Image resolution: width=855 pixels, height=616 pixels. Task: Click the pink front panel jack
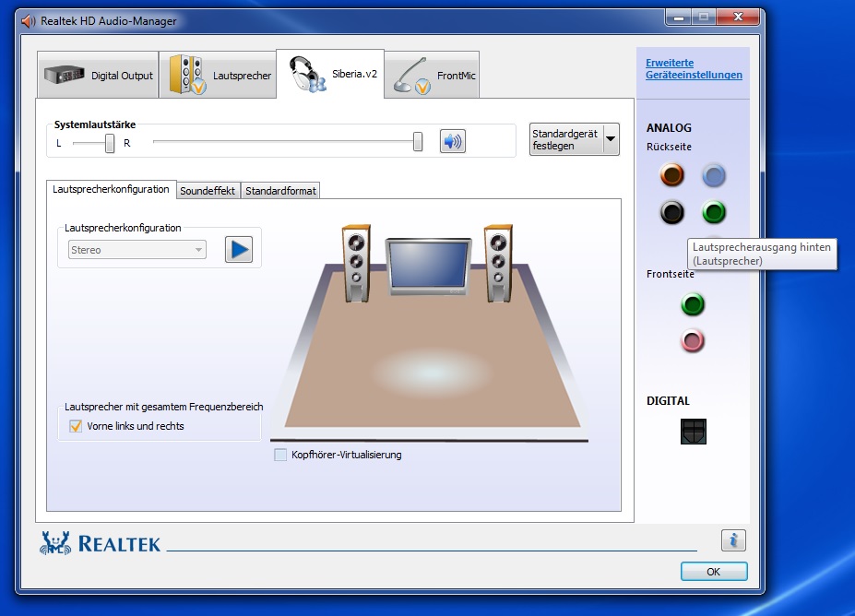click(x=693, y=341)
